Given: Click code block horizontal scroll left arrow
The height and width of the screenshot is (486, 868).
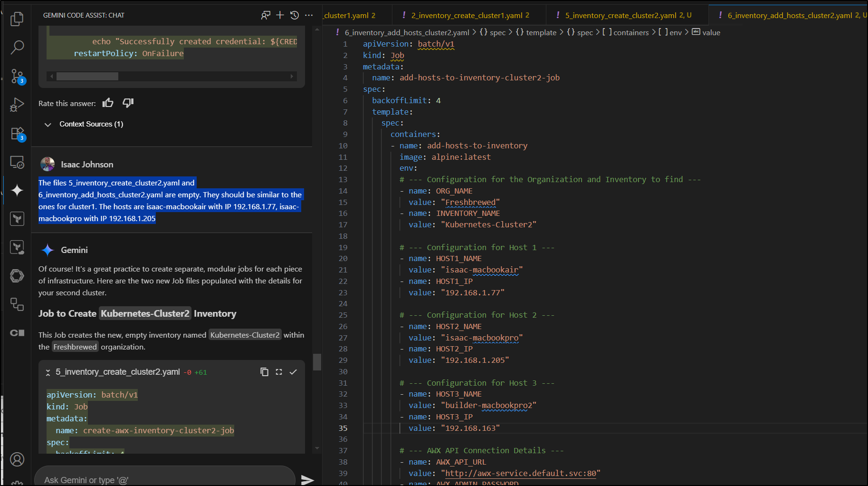Looking at the screenshot, I should [51, 76].
